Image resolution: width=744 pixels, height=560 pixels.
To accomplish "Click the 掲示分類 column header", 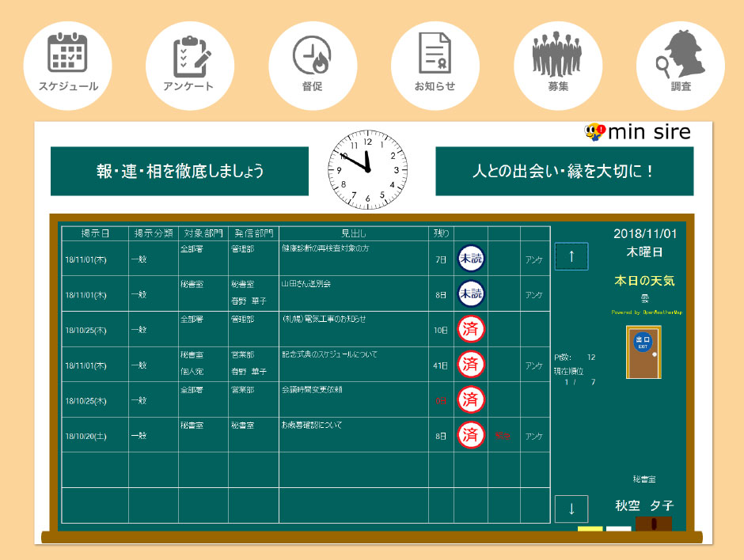I will click(x=154, y=233).
